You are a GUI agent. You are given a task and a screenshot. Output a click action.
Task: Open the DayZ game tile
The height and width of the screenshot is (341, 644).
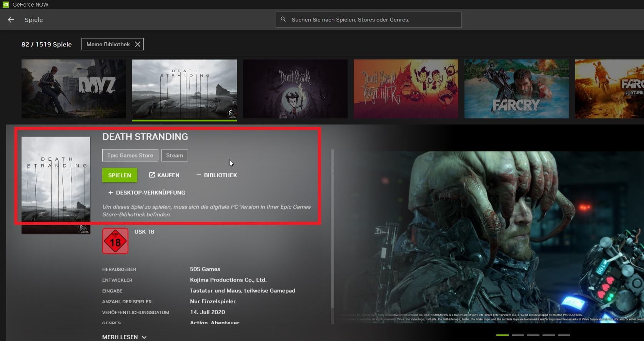pos(74,89)
